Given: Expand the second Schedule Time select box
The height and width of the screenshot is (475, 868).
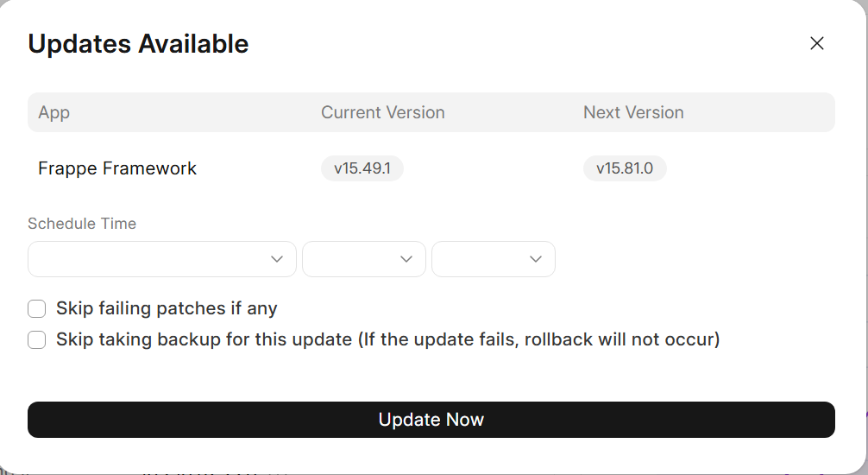Looking at the screenshot, I should pyautogui.click(x=354, y=259).
